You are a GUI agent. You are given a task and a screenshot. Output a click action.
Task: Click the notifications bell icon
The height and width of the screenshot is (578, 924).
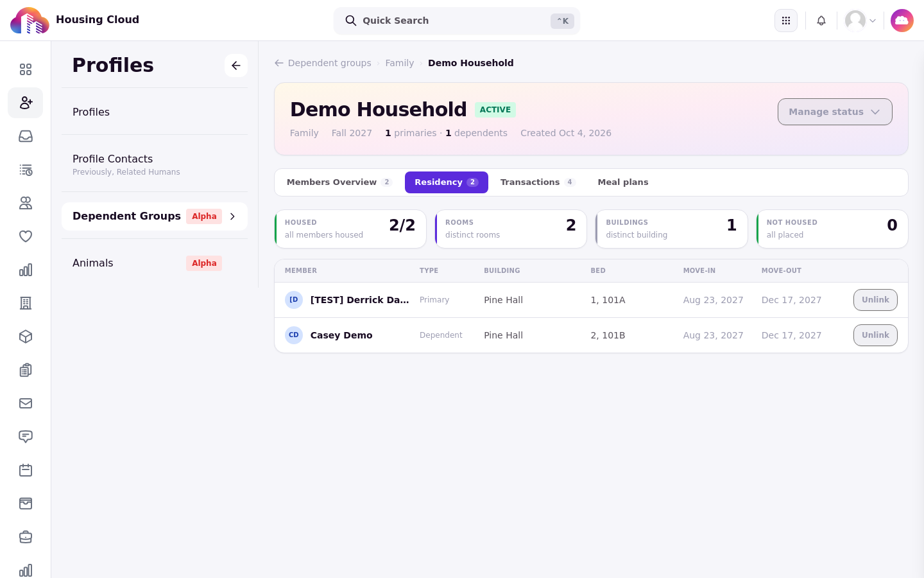(821, 21)
